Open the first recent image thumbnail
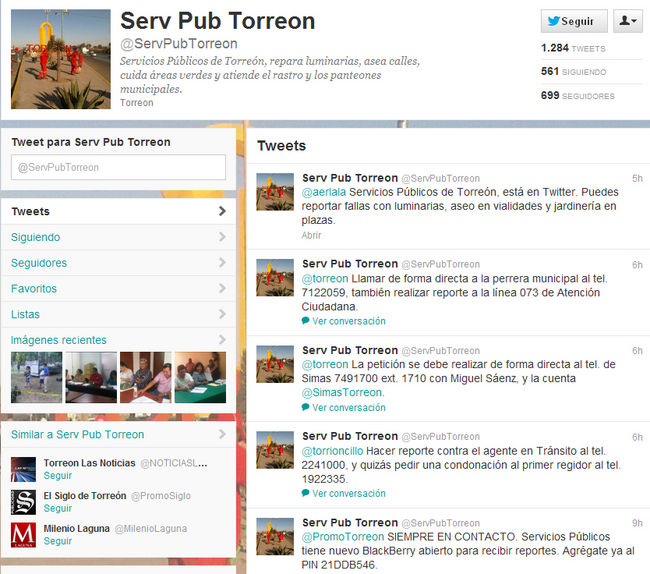This screenshot has width=650, height=574. point(36,377)
